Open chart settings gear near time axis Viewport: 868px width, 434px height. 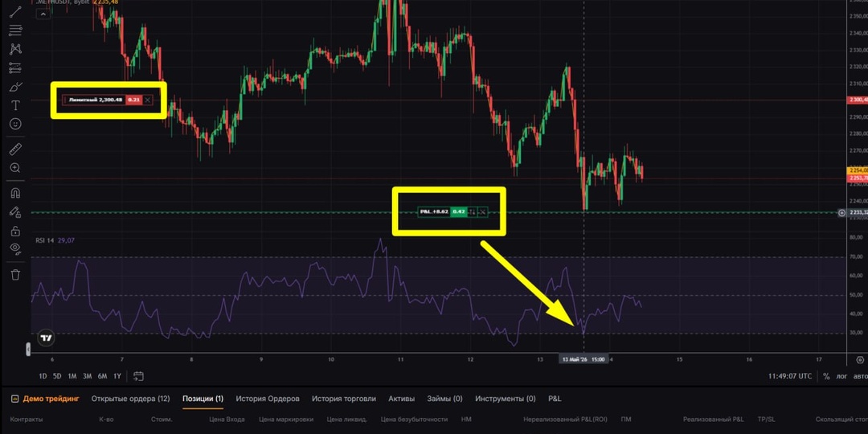[860, 358]
